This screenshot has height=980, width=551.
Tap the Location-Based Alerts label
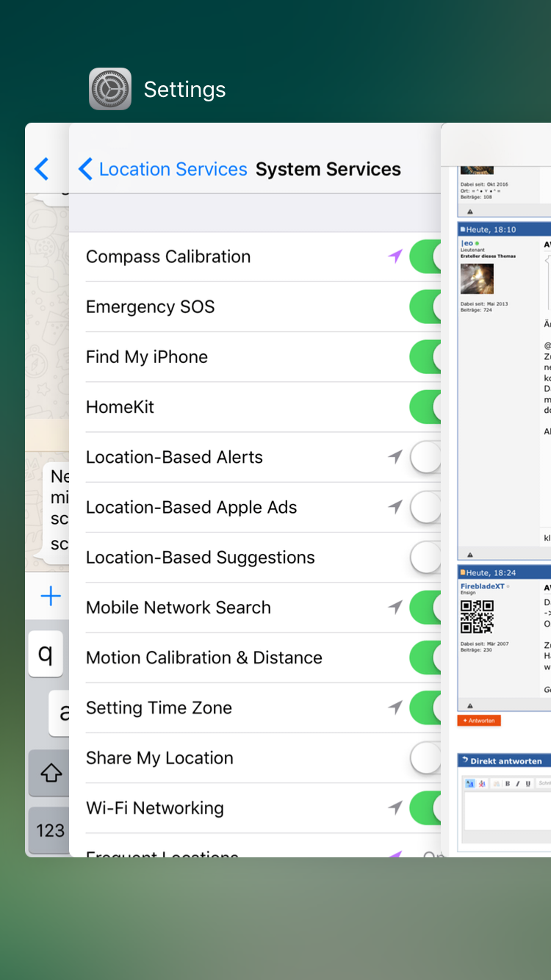[174, 457]
